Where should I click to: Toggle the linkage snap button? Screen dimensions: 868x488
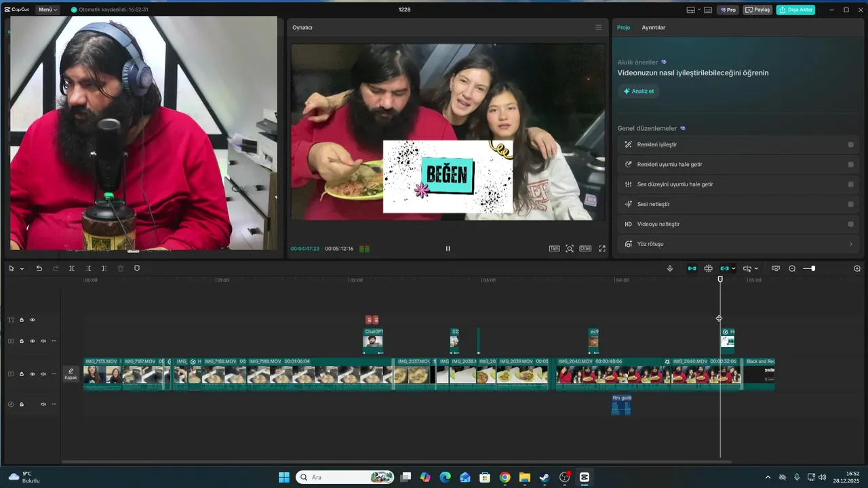click(x=724, y=268)
